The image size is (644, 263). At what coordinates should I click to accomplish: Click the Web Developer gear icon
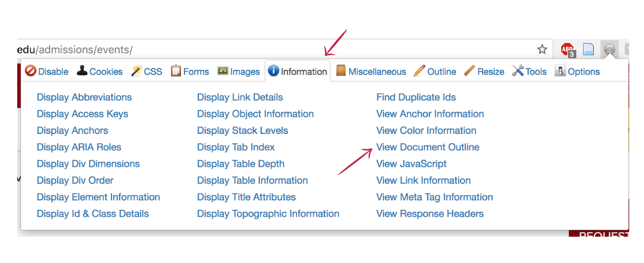pos(609,49)
